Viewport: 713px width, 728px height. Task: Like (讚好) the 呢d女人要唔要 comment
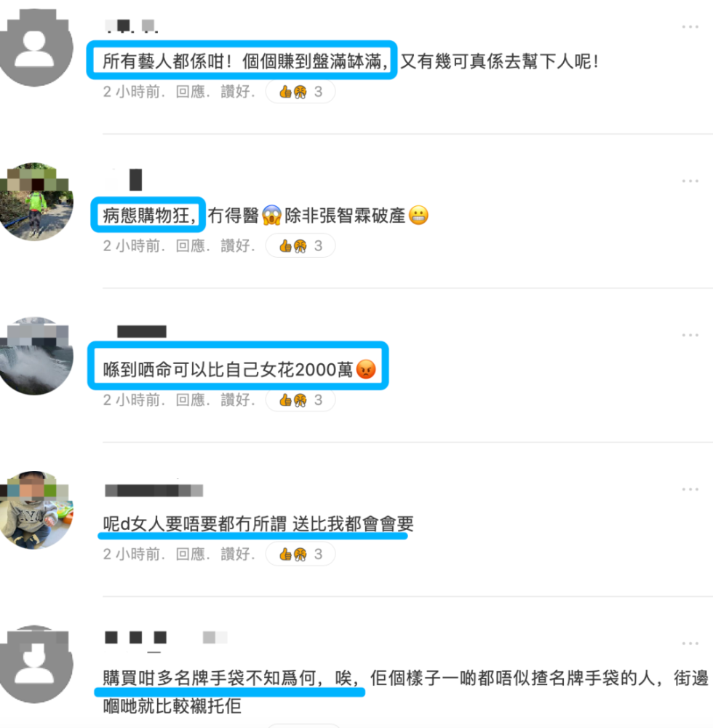(x=235, y=554)
